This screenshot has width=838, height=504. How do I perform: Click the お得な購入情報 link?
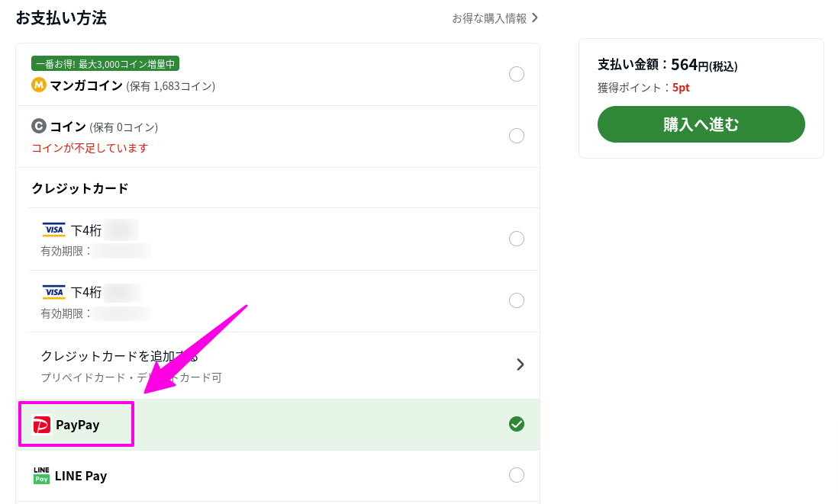[488, 18]
